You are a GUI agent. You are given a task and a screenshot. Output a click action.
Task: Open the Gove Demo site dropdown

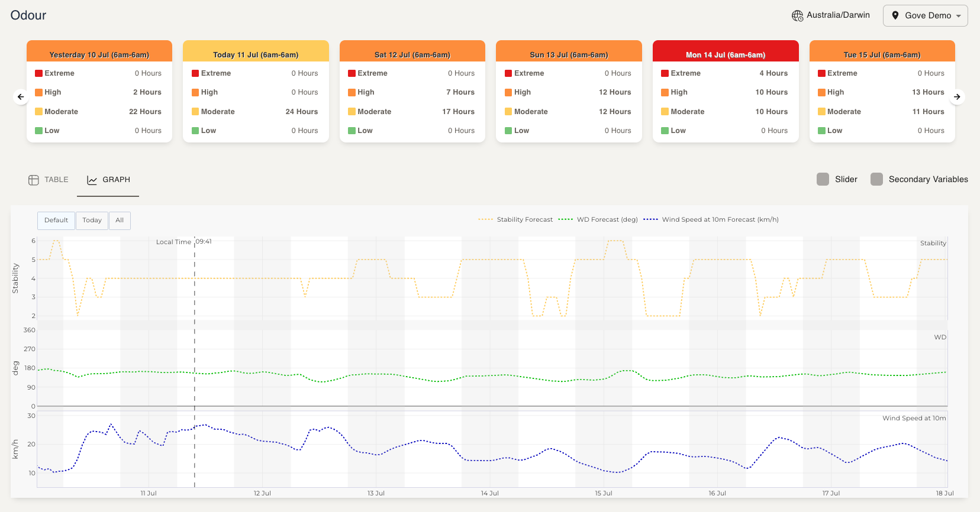925,15
